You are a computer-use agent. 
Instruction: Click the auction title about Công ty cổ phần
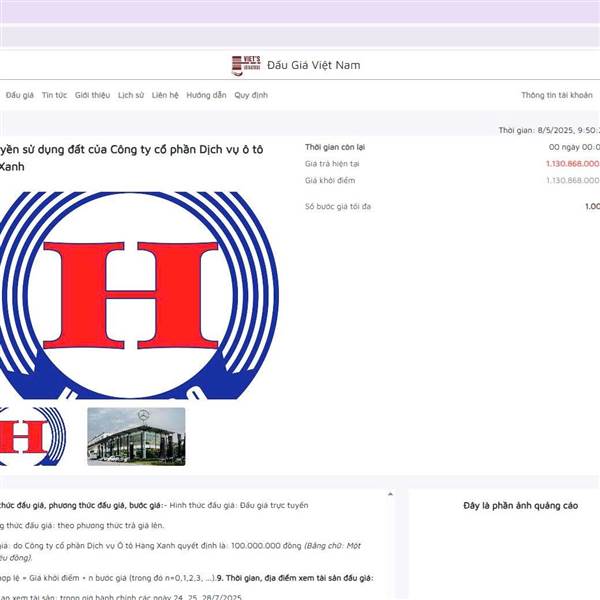coord(131,158)
